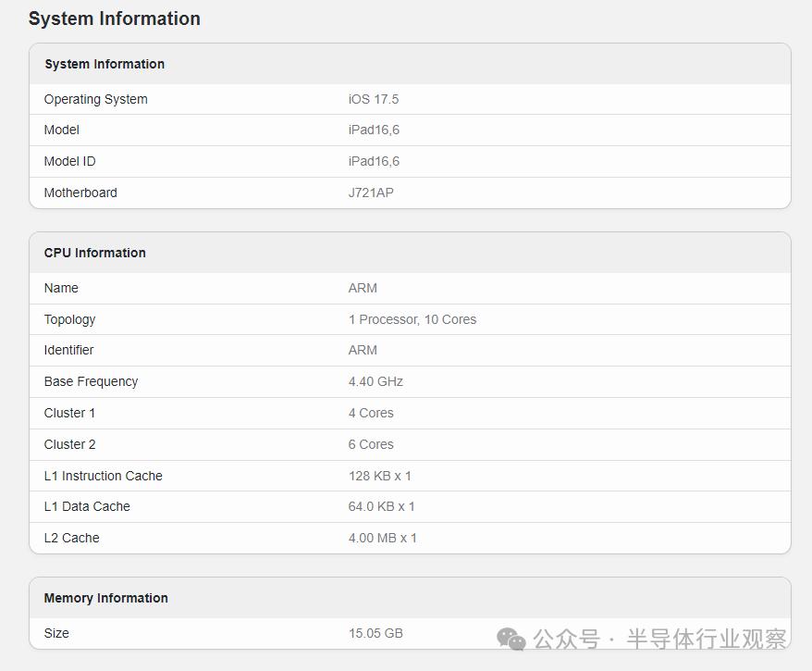
Task: Click the Topology row label
Action: (70, 319)
